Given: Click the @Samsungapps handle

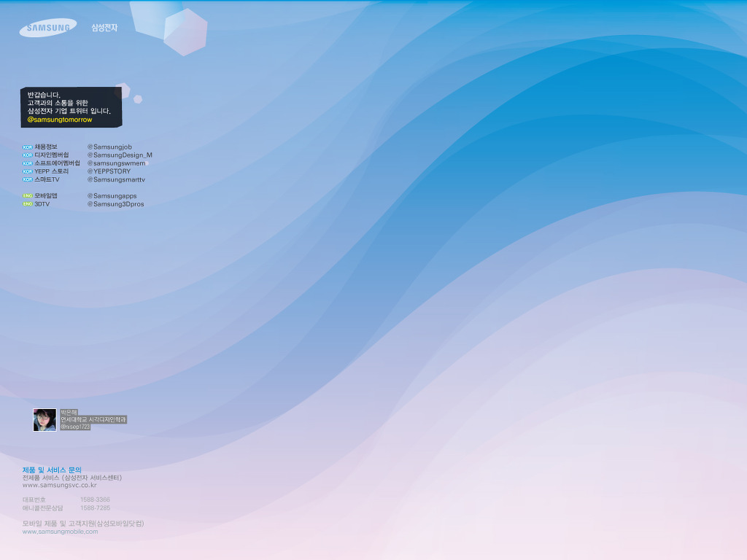Looking at the screenshot, I should click(112, 196).
